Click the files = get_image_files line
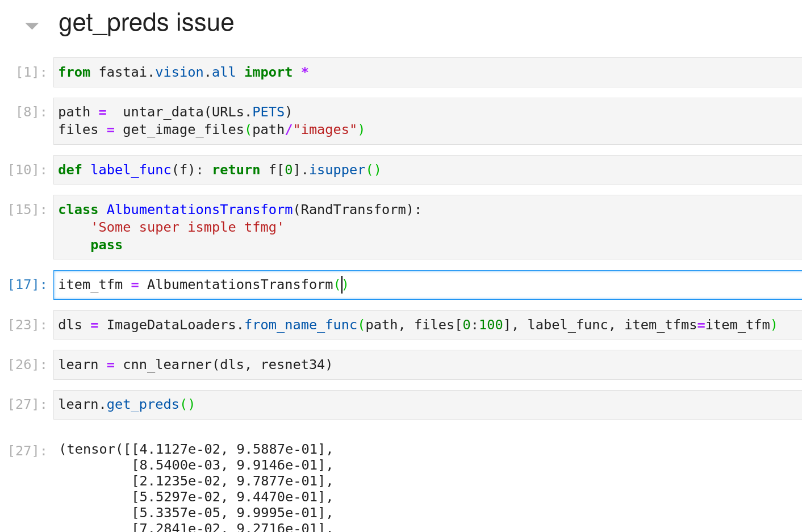 click(x=210, y=129)
